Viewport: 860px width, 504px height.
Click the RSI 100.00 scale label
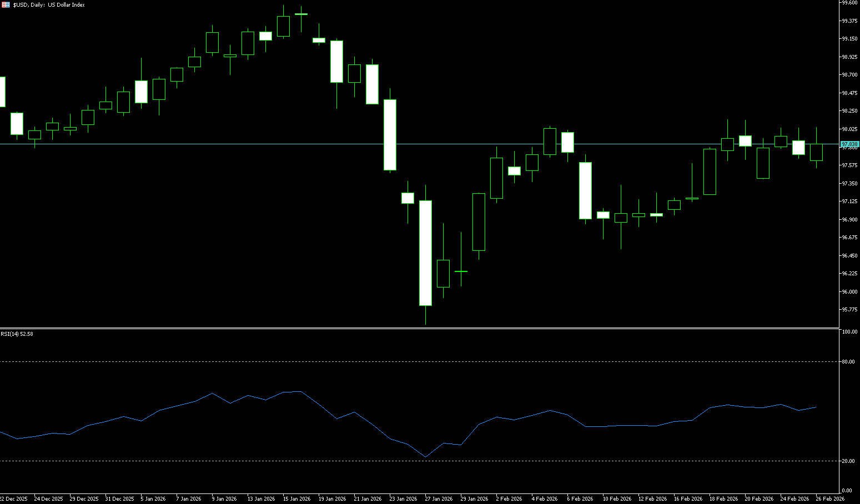click(x=849, y=332)
